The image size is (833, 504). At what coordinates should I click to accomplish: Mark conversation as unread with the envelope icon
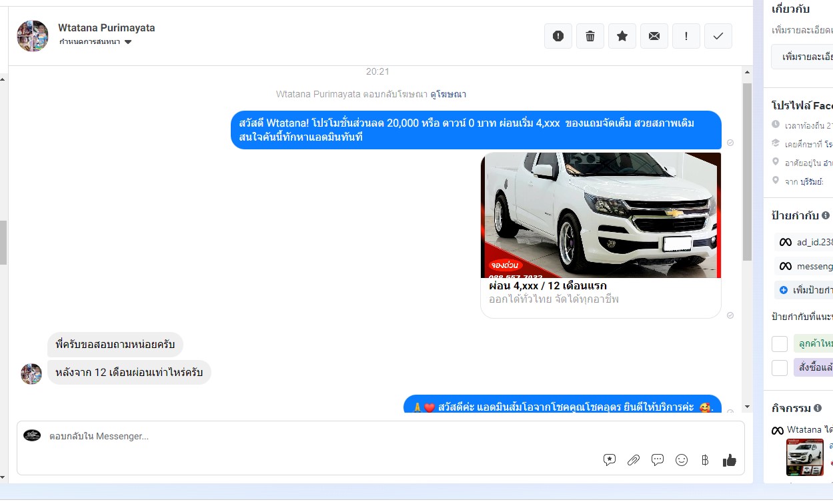click(654, 36)
